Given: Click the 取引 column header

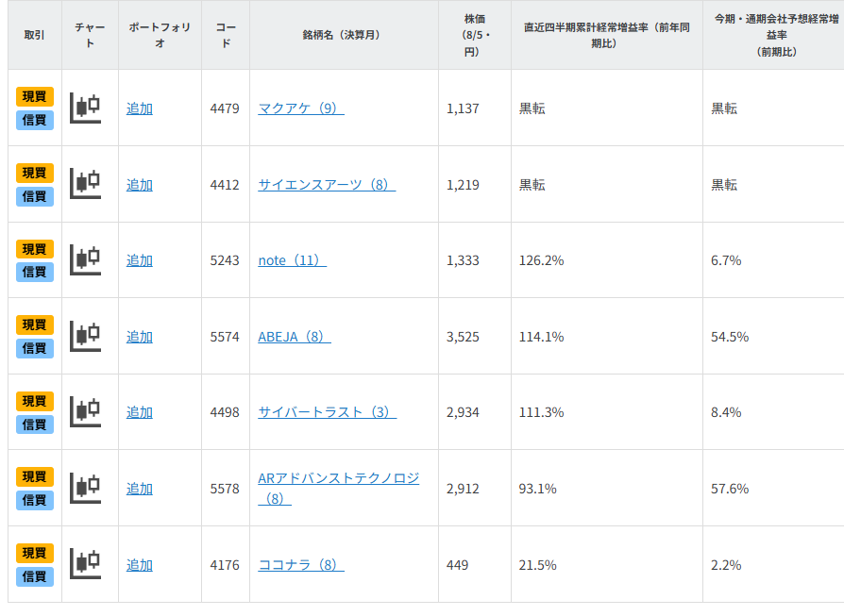Looking at the screenshot, I should 34,35.
